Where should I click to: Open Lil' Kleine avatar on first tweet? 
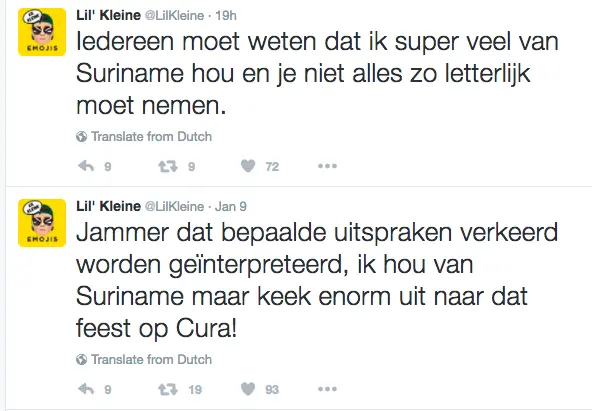click(x=42, y=32)
